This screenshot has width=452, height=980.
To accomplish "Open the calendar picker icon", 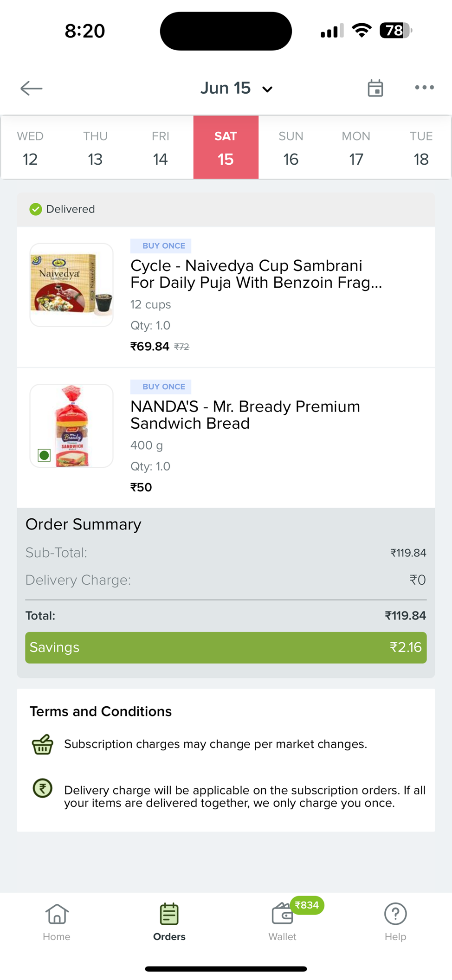I will click(x=375, y=88).
